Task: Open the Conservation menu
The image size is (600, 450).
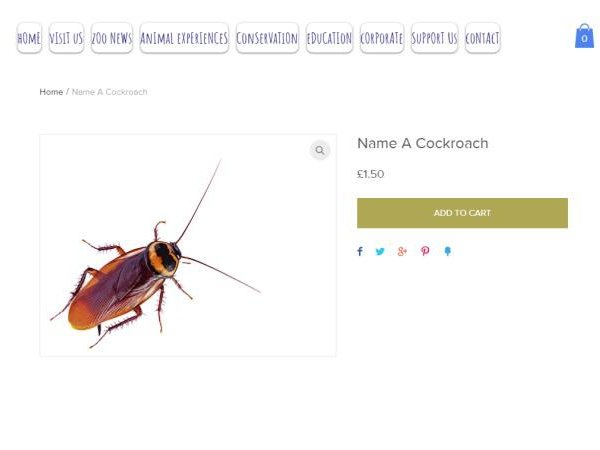Action: tap(267, 38)
